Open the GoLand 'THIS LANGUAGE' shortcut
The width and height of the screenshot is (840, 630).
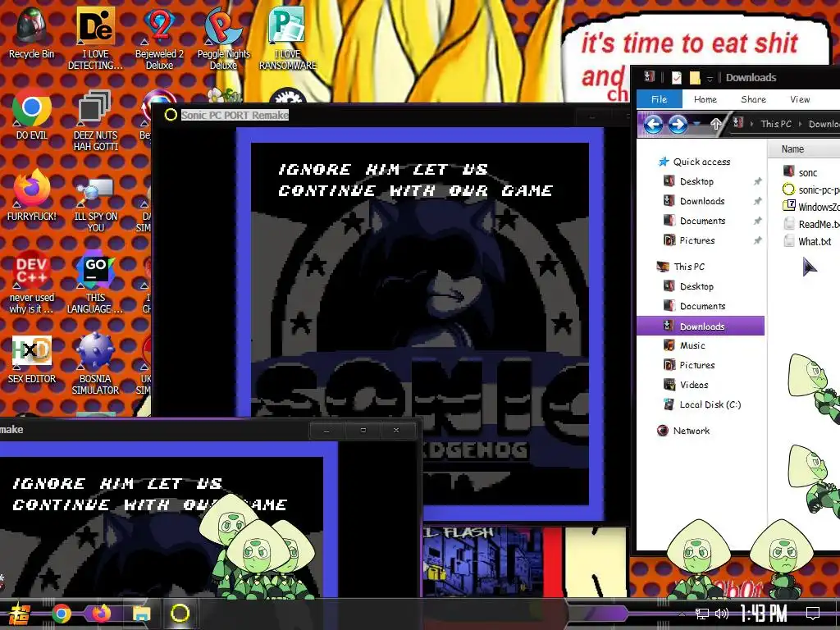(95, 282)
